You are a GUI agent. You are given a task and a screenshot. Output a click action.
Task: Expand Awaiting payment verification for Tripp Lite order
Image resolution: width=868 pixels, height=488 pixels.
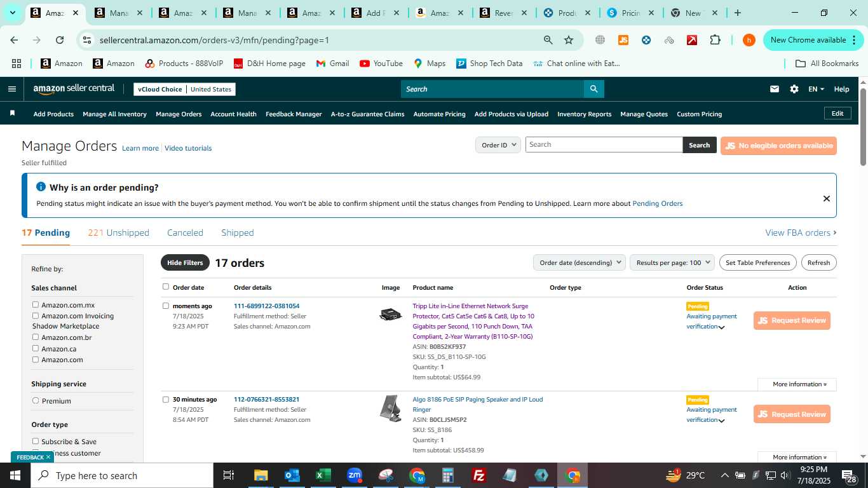[x=721, y=327]
